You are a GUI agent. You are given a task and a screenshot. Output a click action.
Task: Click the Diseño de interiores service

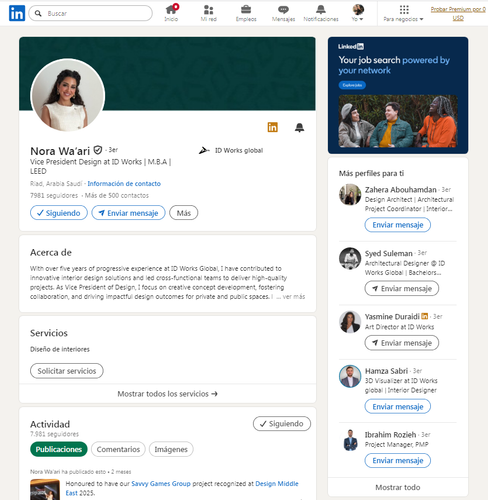pos(60,349)
